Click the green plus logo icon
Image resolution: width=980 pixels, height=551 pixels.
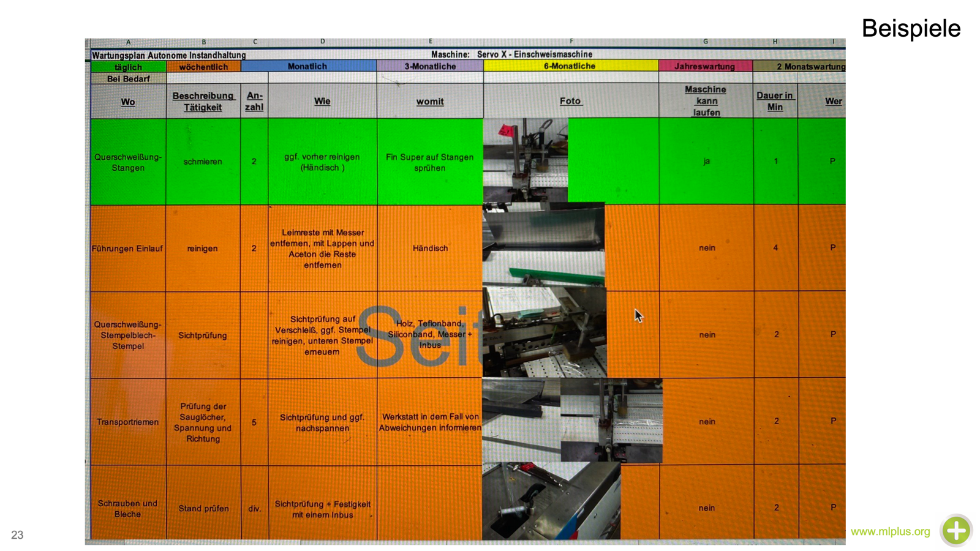click(957, 530)
